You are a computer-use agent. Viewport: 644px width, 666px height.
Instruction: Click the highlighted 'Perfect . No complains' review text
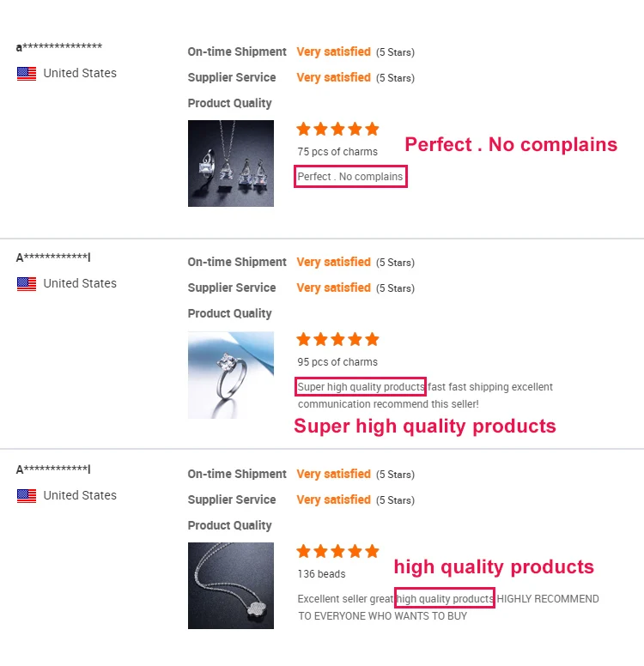(x=350, y=177)
